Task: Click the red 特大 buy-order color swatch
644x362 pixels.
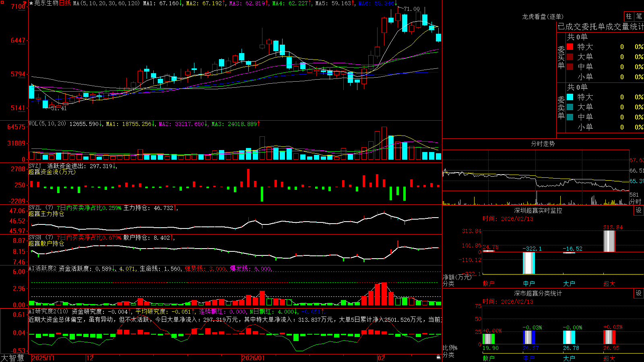Action: pos(570,47)
